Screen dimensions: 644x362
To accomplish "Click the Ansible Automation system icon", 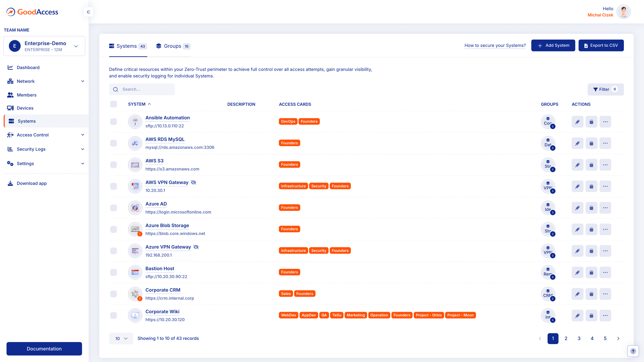I will (x=135, y=122).
